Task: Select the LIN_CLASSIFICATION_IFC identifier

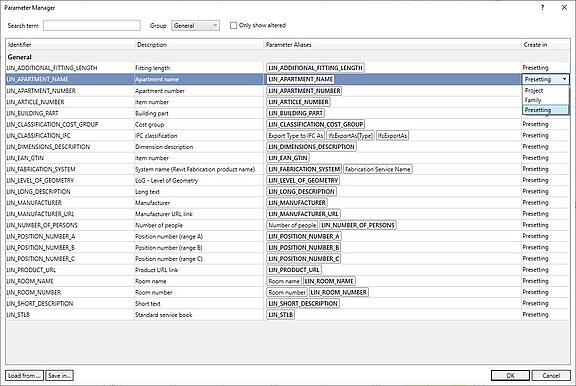Action: pyautogui.click(x=39, y=136)
